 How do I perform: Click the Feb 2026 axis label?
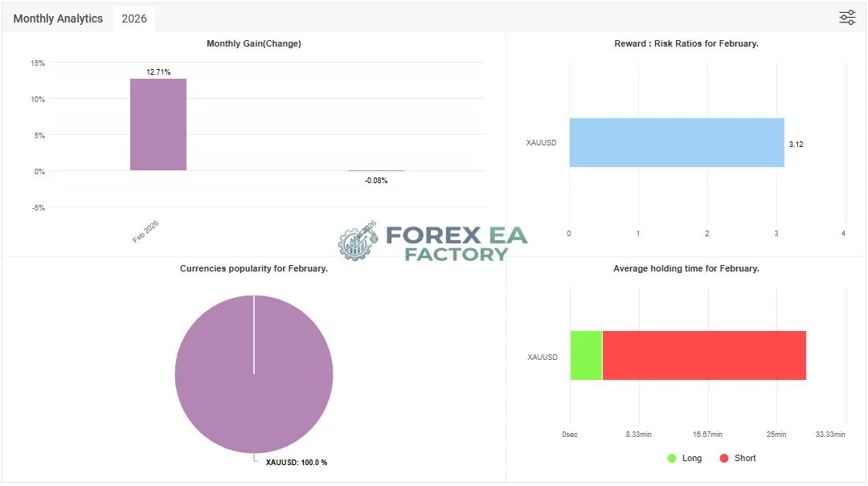click(145, 232)
